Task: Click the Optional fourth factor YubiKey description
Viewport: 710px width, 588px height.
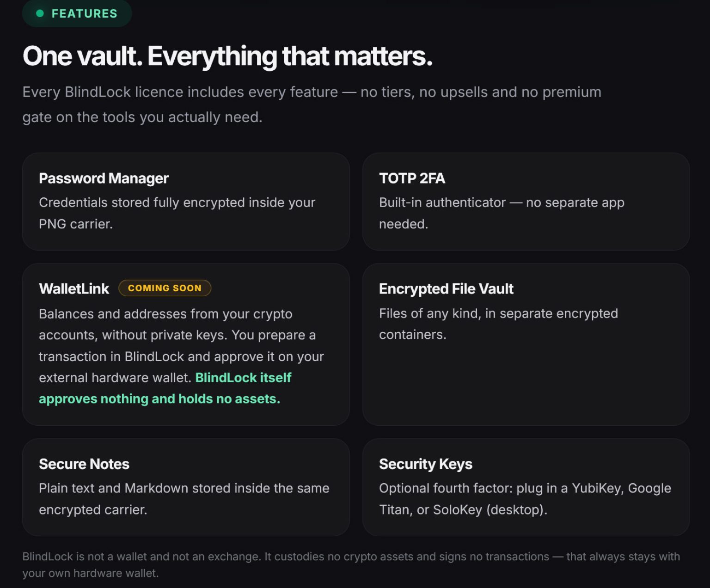Action: [x=525, y=499]
